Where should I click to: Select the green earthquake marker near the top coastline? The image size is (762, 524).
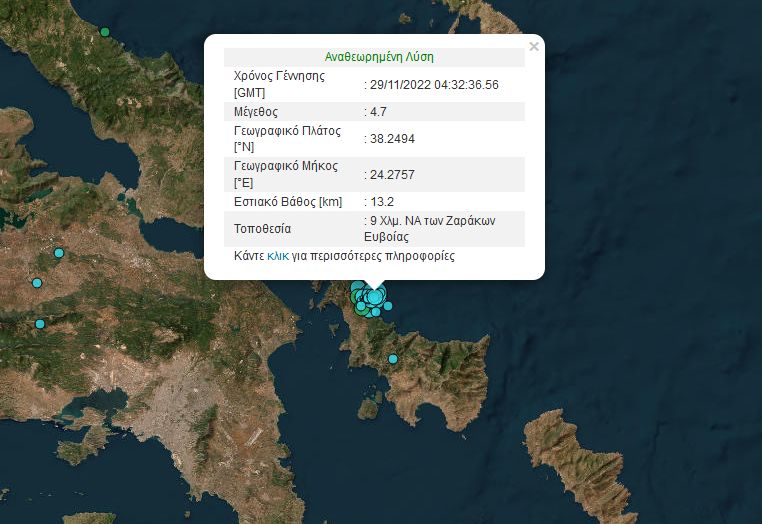pos(104,32)
